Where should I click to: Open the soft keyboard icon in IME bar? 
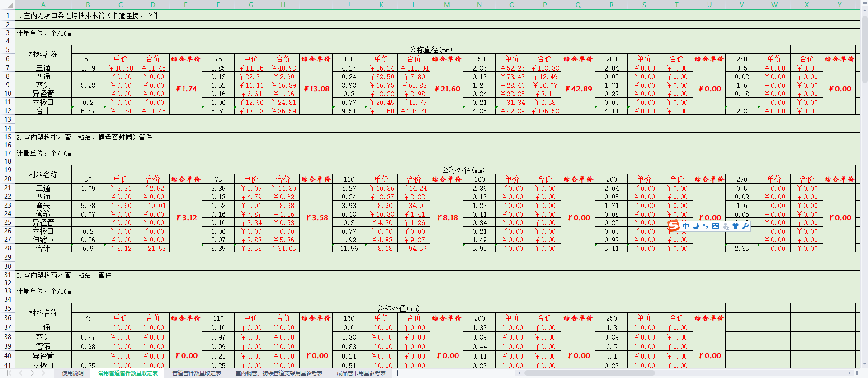[716, 226]
